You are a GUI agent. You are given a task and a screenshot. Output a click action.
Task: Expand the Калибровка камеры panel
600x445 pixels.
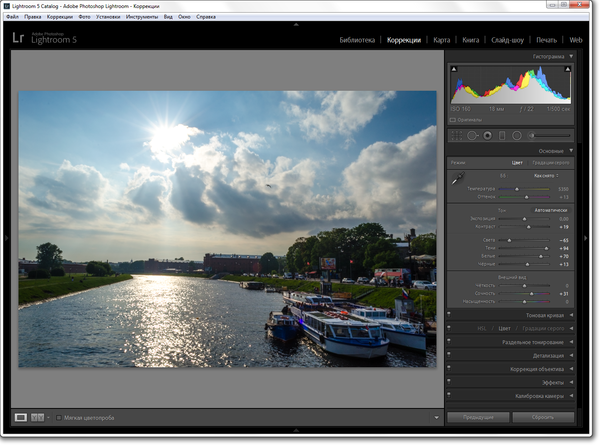coord(571,396)
